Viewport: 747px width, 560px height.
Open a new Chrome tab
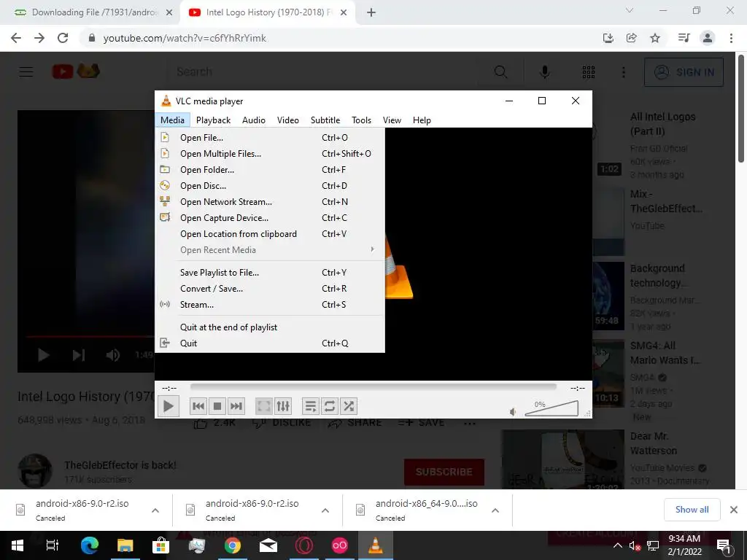click(371, 12)
